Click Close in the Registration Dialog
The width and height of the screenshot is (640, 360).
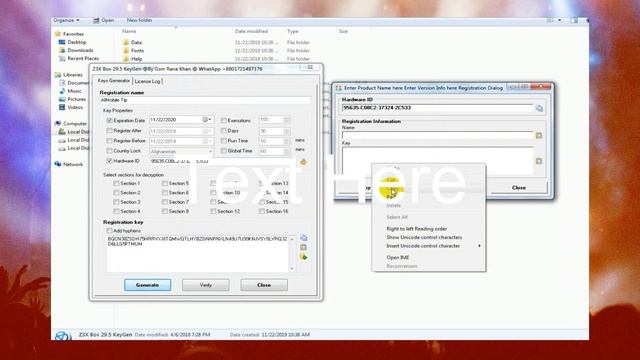pyautogui.click(x=519, y=188)
